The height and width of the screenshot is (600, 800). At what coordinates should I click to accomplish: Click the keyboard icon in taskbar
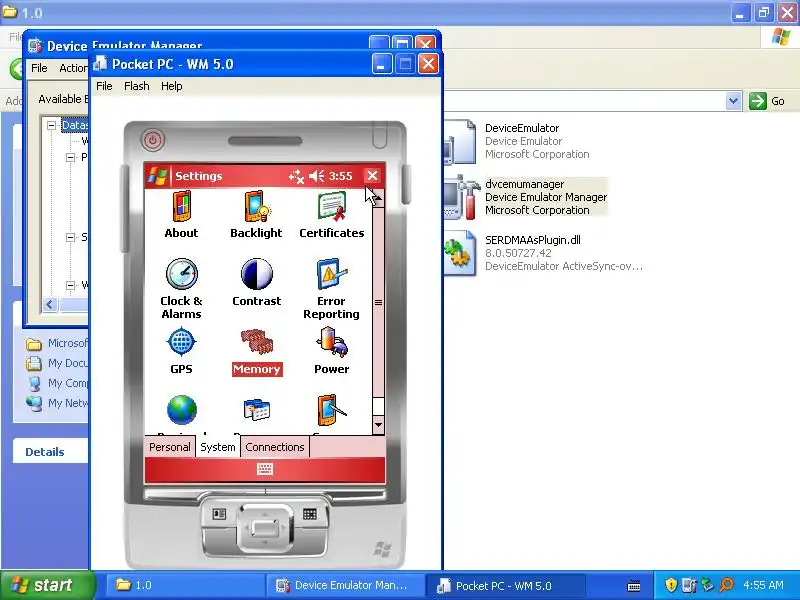pos(634,585)
